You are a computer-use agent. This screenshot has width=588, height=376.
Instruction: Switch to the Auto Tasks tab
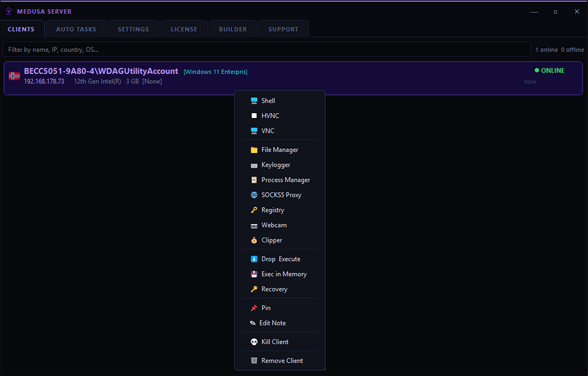pyautogui.click(x=76, y=29)
